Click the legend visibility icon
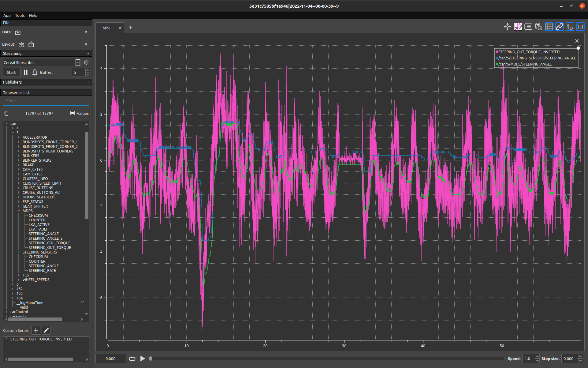This screenshot has width=588, height=368. pos(528,27)
